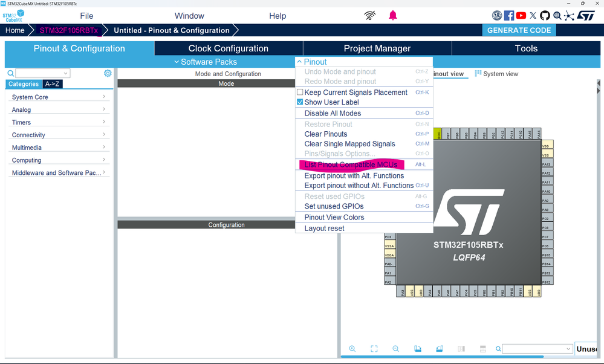The height and width of the screenshot is (364, 604).
Task: Click the 10-year anniversary badge icon
Action: [x=497, y=15]
